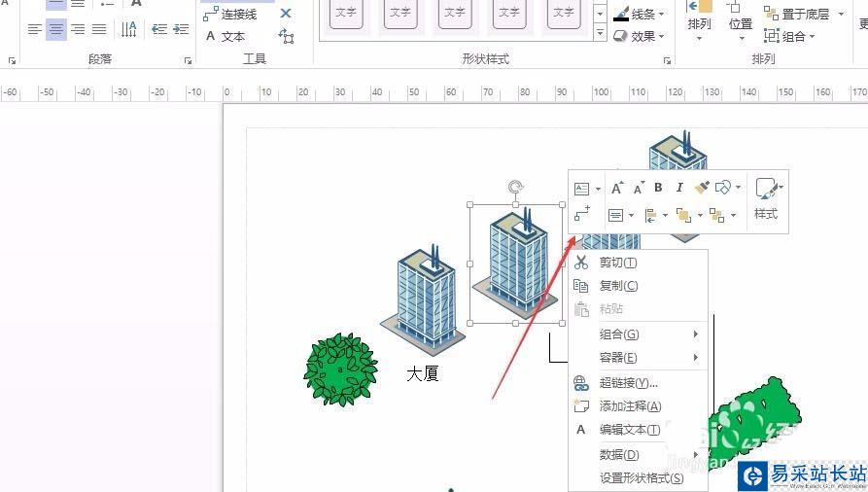Toggle bold on the mini toolbar
Viewport: 868px width, 492px height.
658,188
